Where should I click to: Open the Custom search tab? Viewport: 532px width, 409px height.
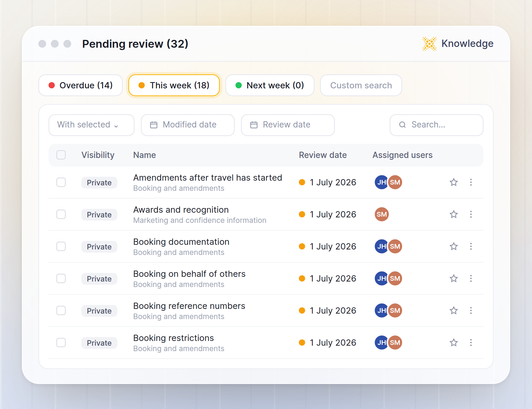tap(361, 85)
